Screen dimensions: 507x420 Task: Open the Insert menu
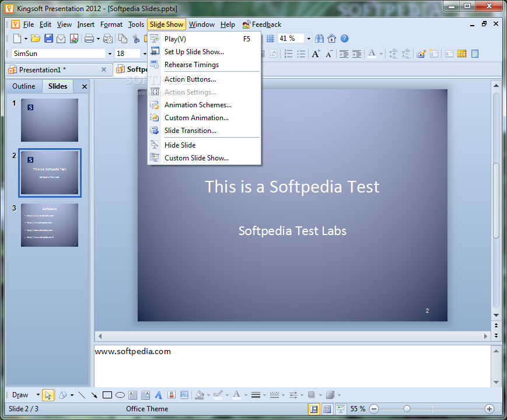(x=86, y=24)
